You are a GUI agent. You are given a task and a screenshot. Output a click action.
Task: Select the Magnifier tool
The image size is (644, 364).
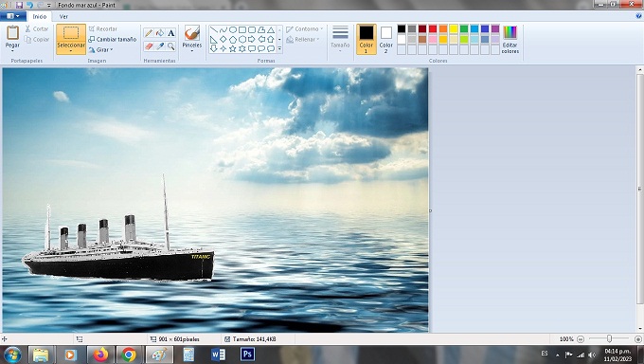tap(170, 46)
